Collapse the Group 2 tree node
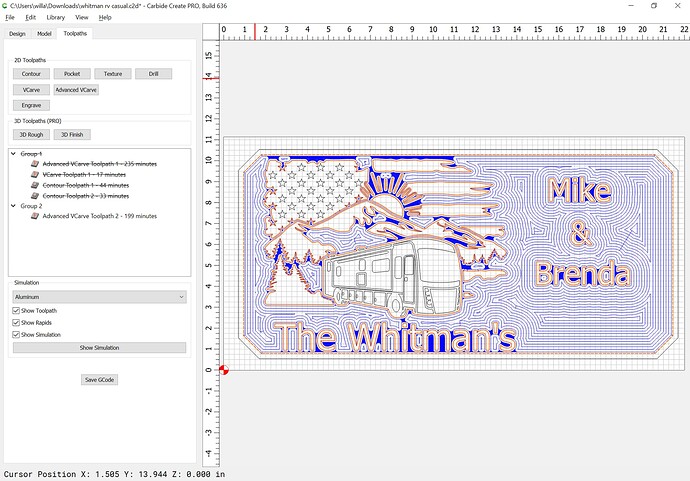690x481 pixels. pyautogui.click(x=14, y=206)
